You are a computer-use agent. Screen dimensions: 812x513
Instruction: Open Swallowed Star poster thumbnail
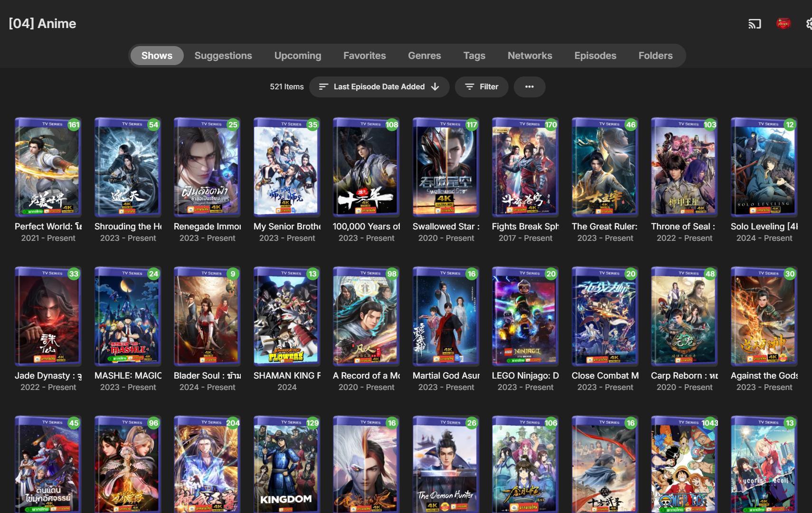click(446, 167)
